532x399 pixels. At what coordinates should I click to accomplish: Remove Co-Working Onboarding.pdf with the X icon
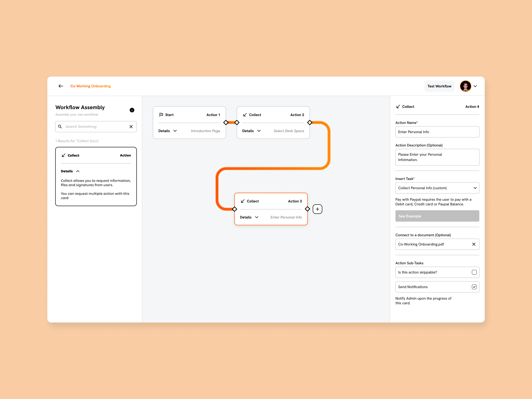tap(474, 244)
